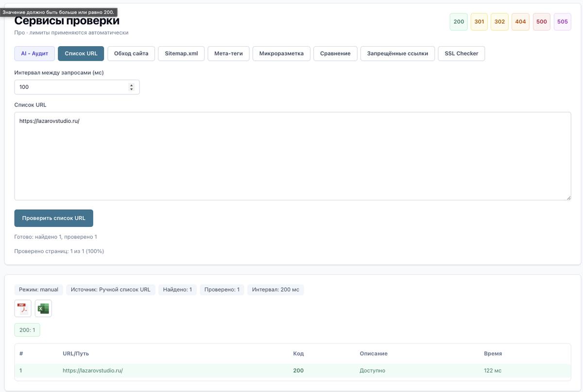Click 'Готово: найдено 1, проверено 1' status text

pos(56,237)
